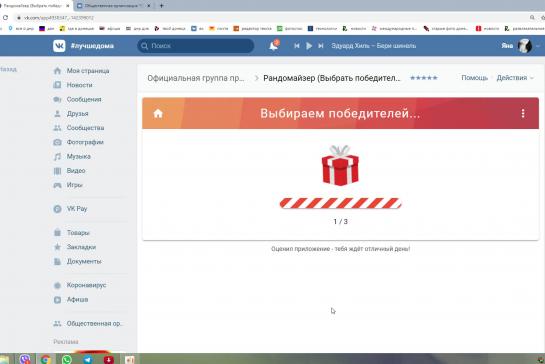Click the Моя страница home icon

coord(57,71)
